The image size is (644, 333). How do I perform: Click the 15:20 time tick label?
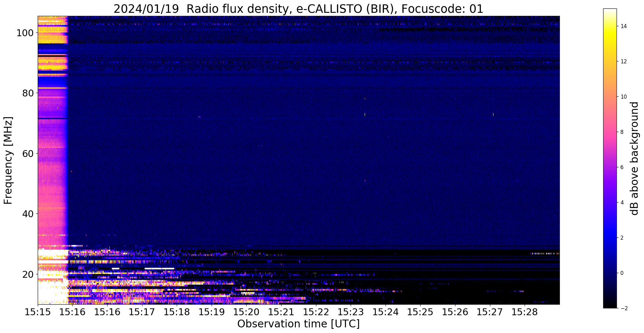click(246, 312)
